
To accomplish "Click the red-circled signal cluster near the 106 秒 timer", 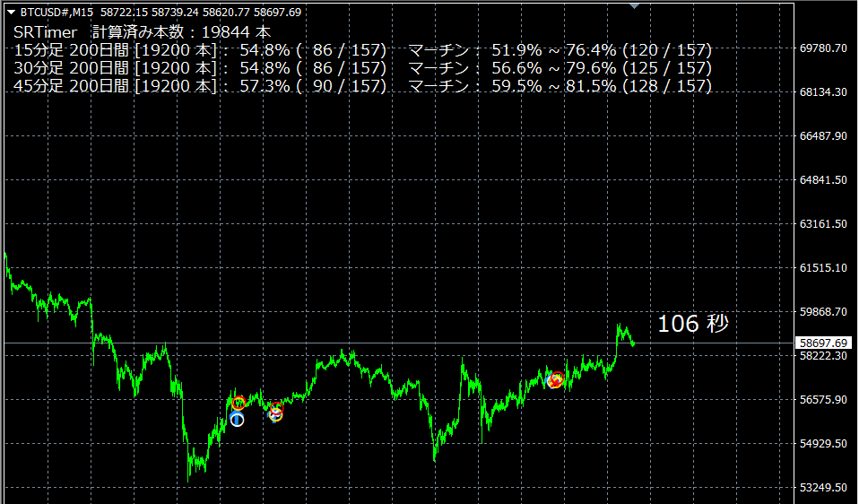I will click(556, 379).
